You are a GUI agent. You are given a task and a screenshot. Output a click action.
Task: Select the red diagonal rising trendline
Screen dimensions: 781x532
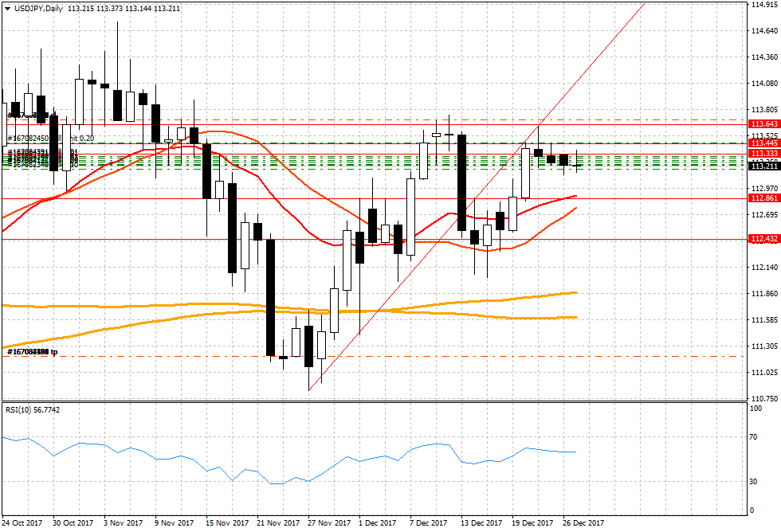[477, 197]
